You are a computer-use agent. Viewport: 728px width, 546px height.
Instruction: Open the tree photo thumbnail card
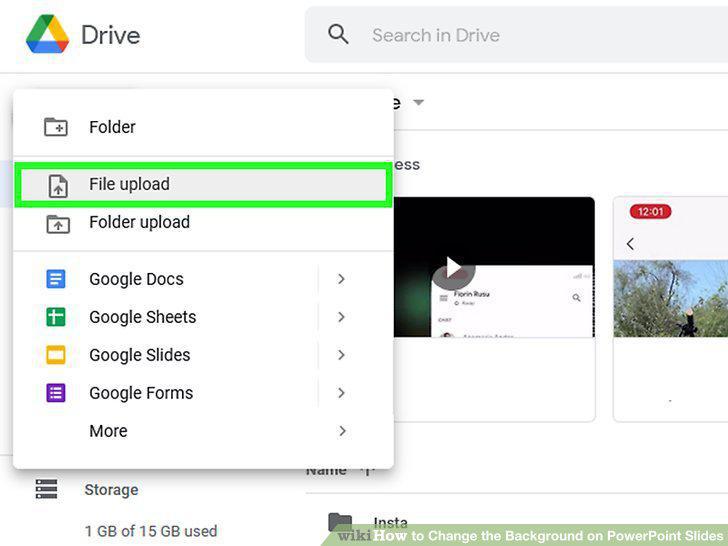tap(670, 309)
